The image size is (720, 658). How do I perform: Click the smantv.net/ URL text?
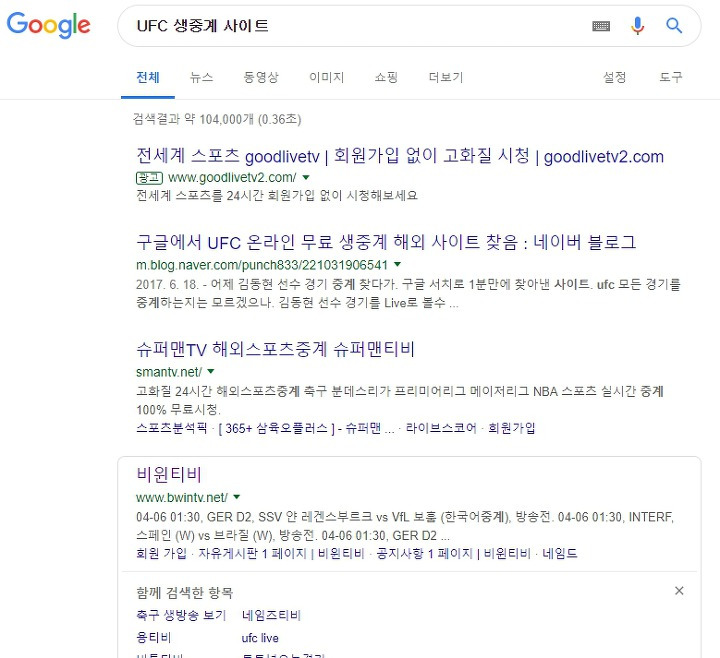(169, 371)
